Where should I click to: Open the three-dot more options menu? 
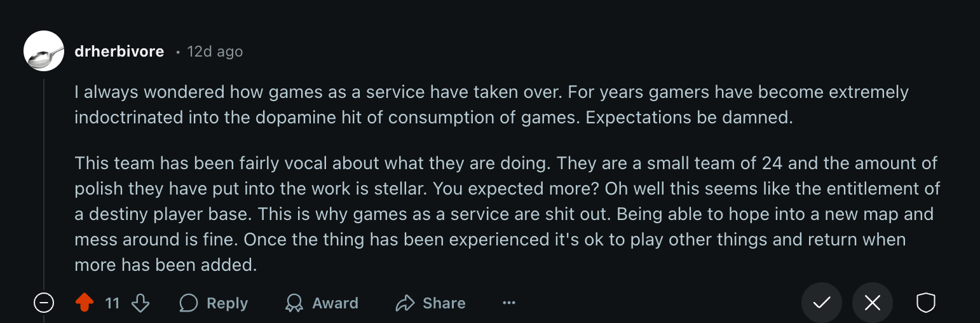[x=509, y=303]
